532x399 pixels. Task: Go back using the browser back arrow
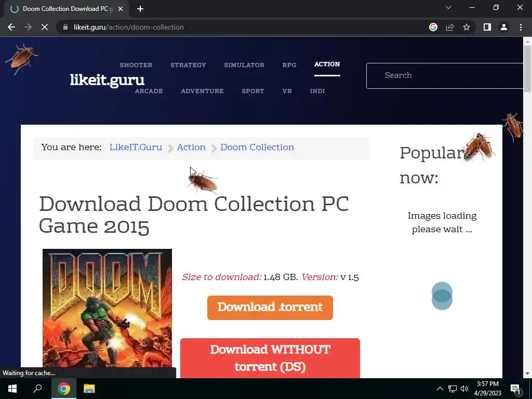click(x=11, y=27)
